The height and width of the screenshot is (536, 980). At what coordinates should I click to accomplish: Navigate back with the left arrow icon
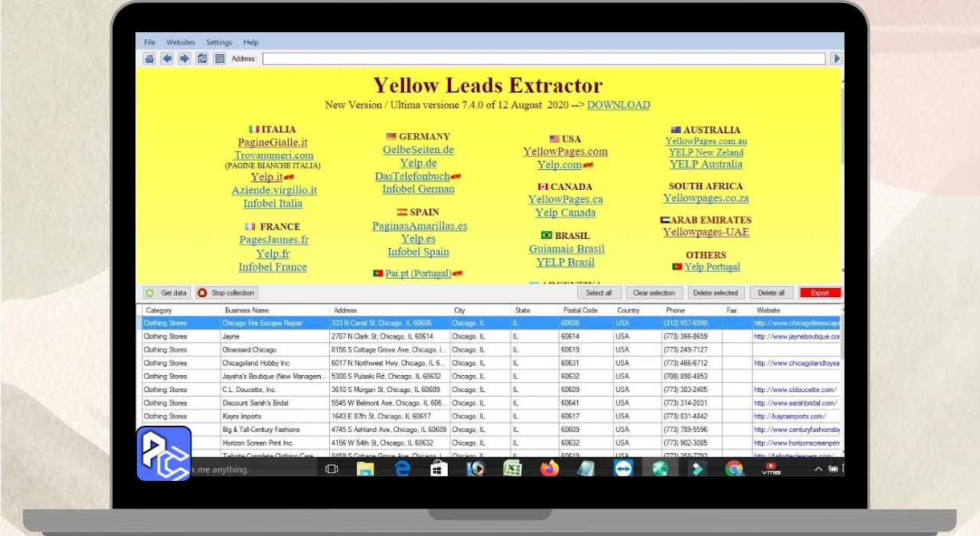click(167, 58)
